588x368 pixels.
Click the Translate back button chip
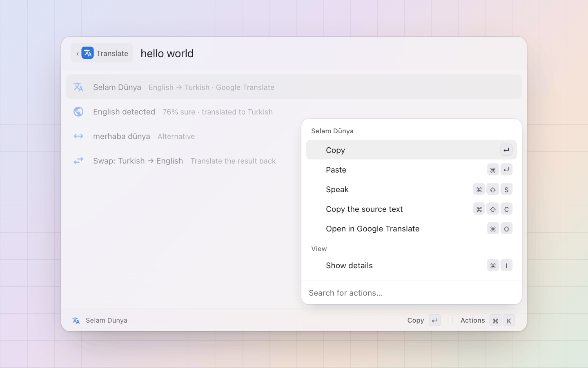(102, 53)
